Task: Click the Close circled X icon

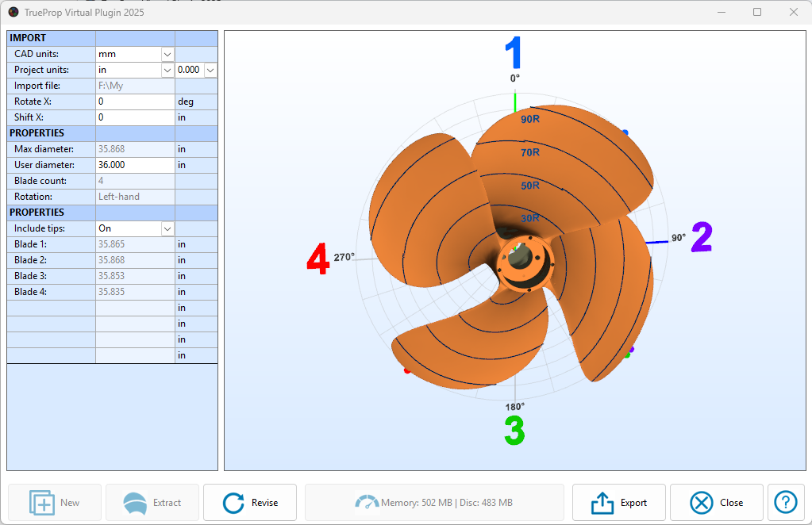Action: [701, 503]
